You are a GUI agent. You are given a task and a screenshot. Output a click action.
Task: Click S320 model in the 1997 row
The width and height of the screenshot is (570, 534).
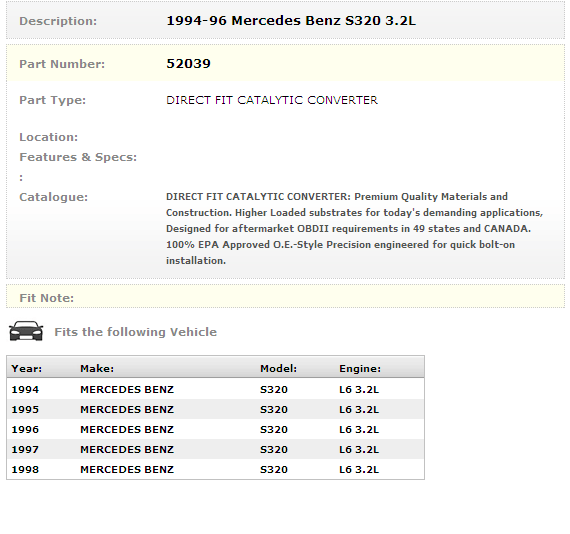274,450
